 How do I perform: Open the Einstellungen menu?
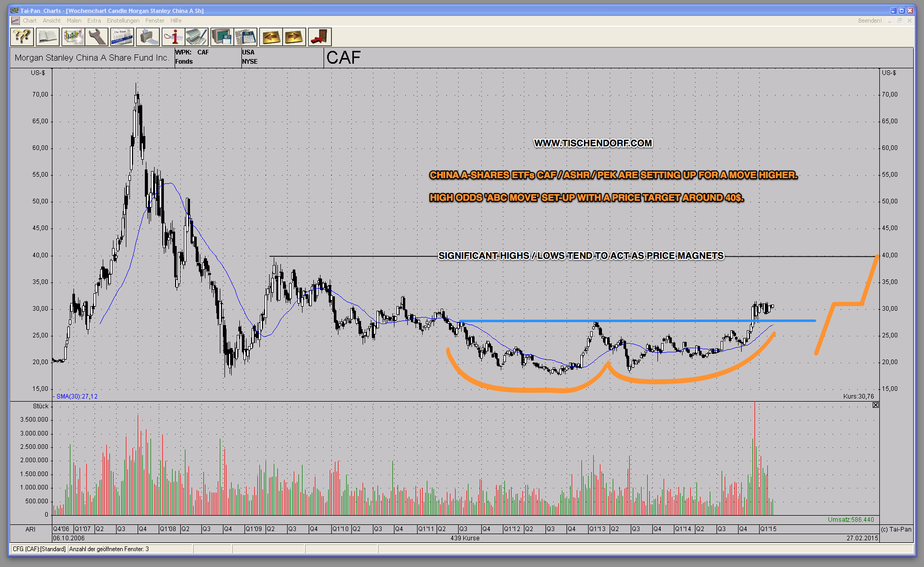[x=123, y=21]
